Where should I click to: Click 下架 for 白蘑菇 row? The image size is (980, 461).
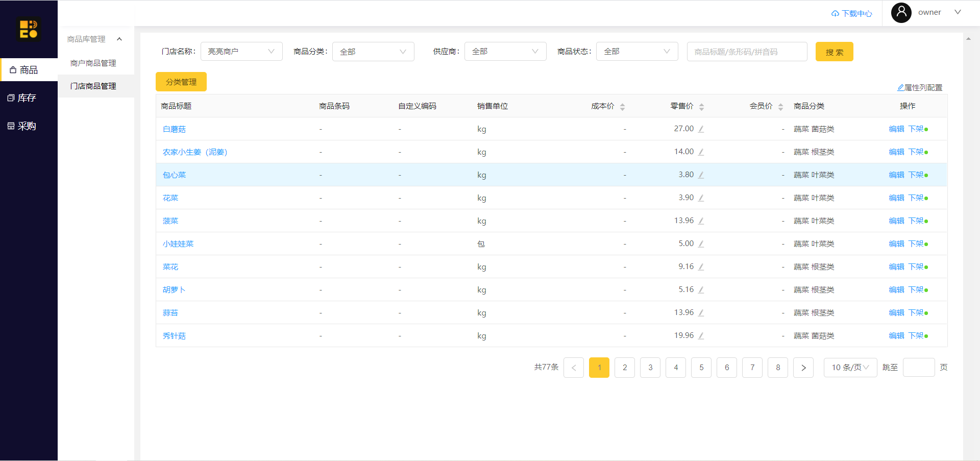[x=916, y=129]
